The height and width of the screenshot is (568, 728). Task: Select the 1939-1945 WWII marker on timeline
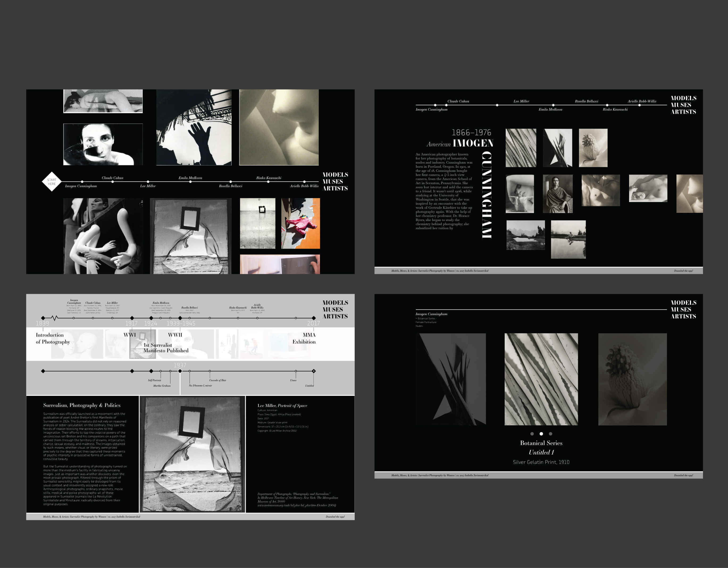[x=180, y=318]
